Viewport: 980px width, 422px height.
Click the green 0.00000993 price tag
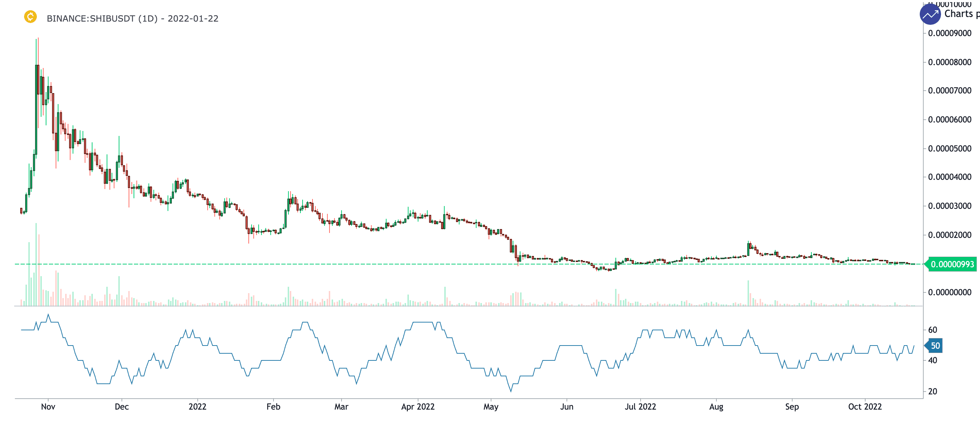[x=952, y=264]
